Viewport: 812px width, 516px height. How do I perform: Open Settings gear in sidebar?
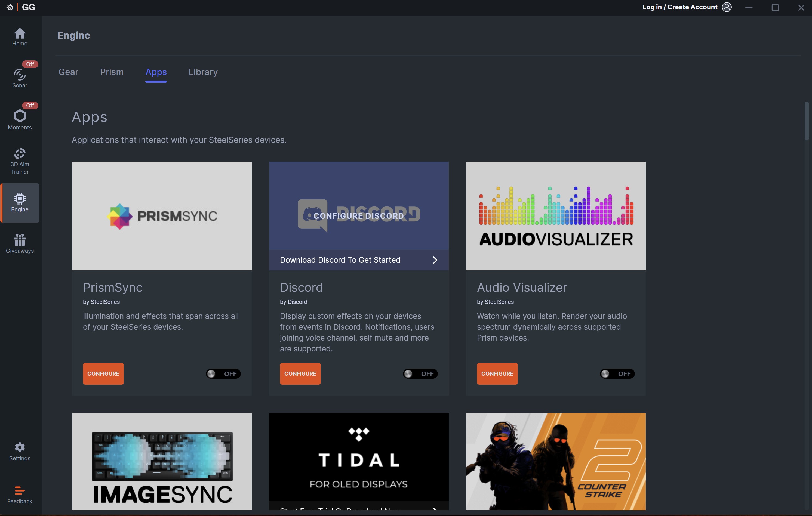20,451
